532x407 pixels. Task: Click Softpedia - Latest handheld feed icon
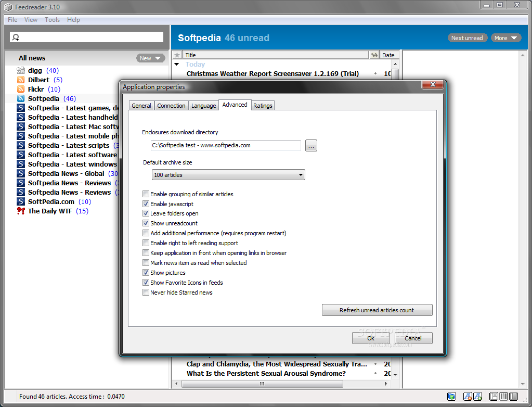[x=21, y=117]
